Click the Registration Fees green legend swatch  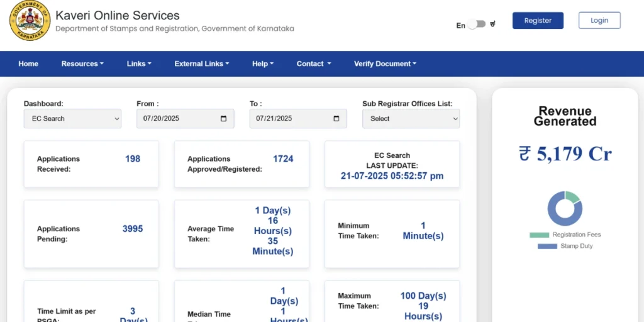click(x=539, y=235)
